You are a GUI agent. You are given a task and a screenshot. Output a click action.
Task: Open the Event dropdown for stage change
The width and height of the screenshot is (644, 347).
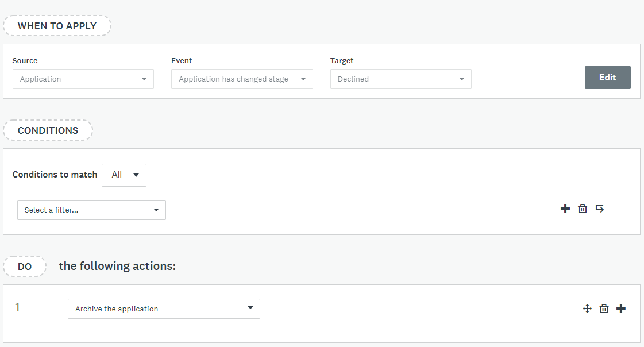[242, 79]
